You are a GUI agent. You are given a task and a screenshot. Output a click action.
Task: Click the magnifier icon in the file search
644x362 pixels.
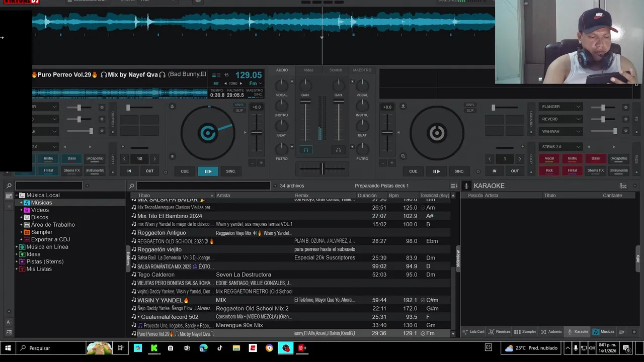pyautogui.click(x=132, y=186)
